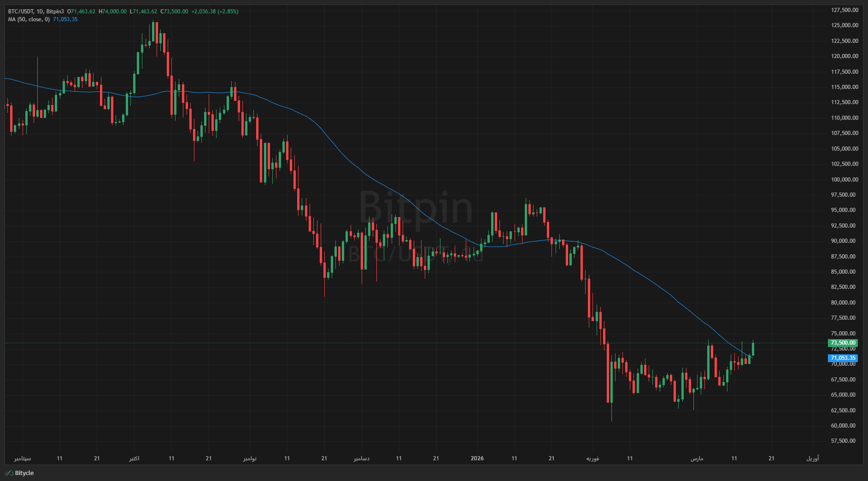Select the مارس label on time axis

[x=697, y=458]
